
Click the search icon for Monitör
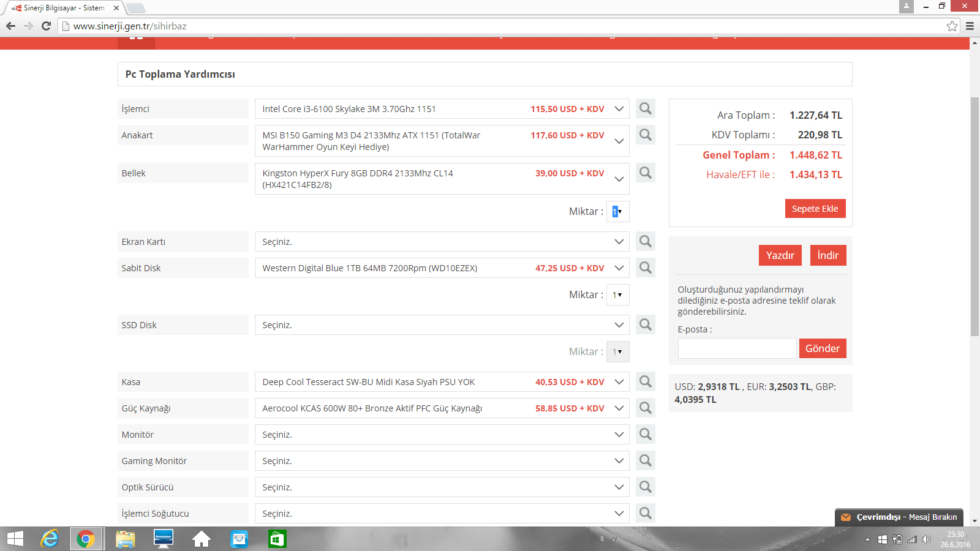click(646, 434)
